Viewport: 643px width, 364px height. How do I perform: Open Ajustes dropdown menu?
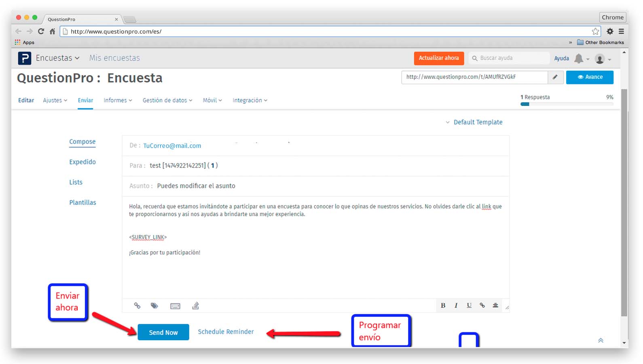(x=55, y=100)
